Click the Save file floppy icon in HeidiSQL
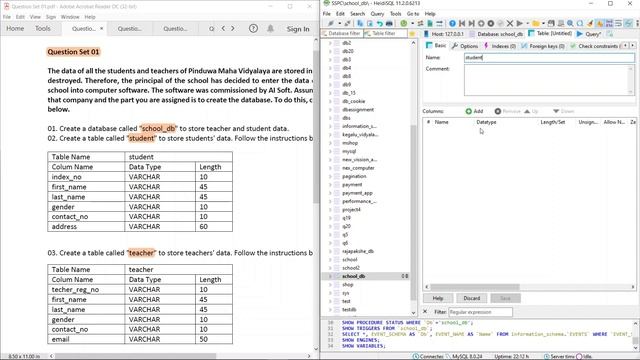The image size is (640, 360). tap(551, 23)
